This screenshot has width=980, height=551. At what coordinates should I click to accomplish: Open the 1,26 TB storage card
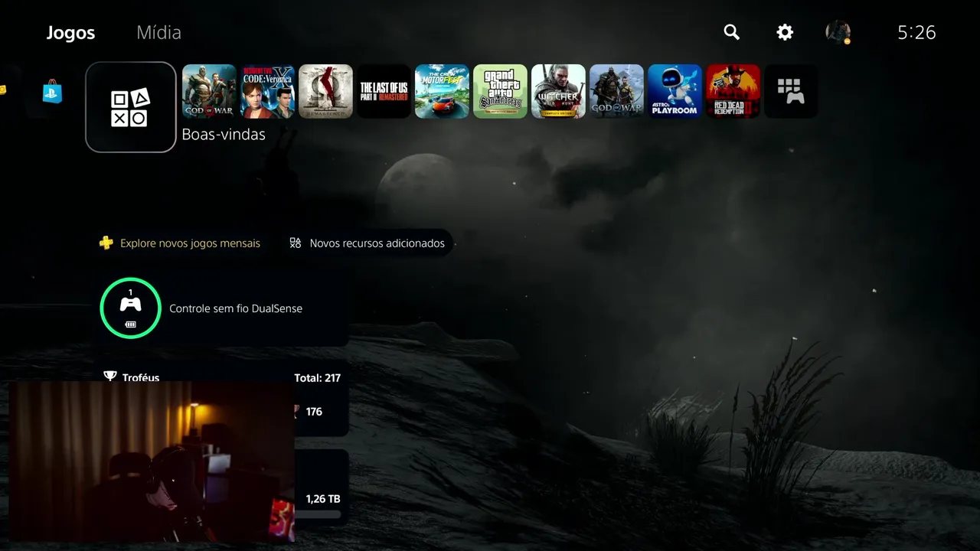click(322, 488)
